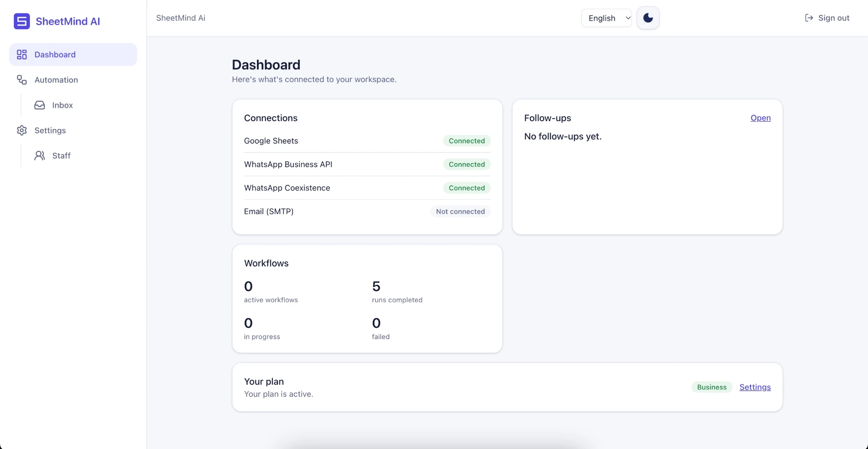The width and height of the screenshot is (868, 449).
Task: Click the Connections card heading
Action: tap(271, 118)
